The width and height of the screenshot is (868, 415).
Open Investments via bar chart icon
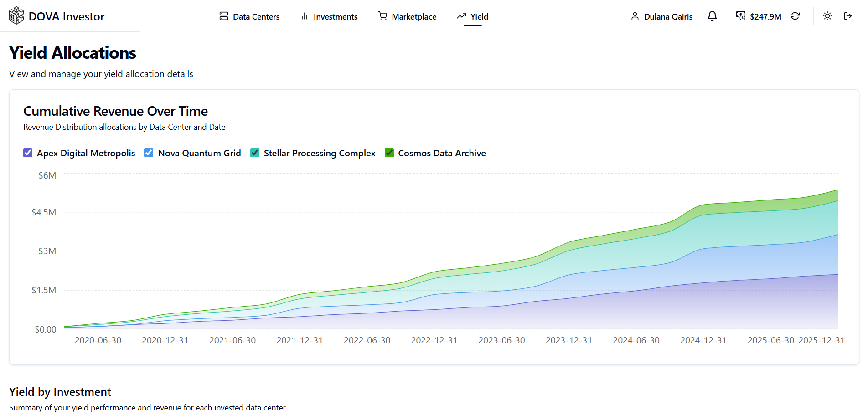pos(305,16)
